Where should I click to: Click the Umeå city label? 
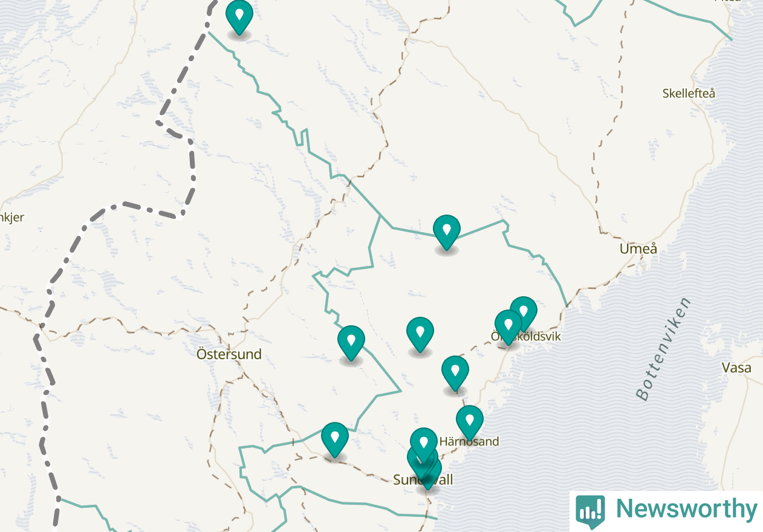tap(638, 249)
